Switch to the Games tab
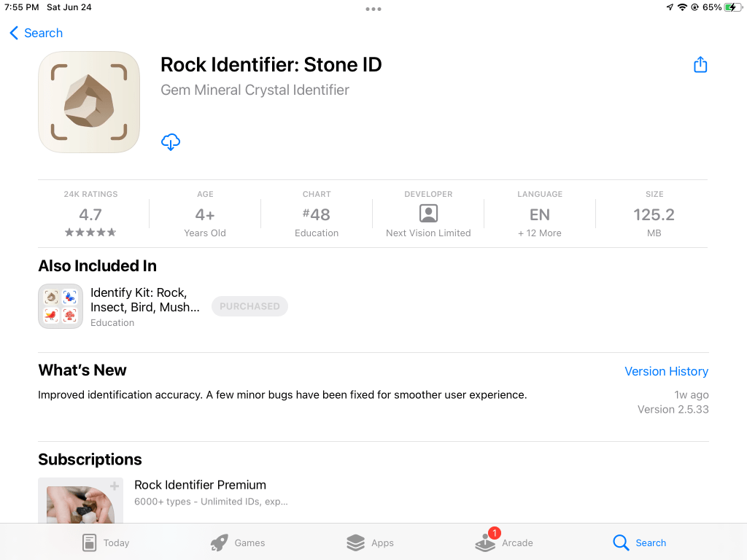This screenshot has width=747, height=560. click(x=238, y=542)
